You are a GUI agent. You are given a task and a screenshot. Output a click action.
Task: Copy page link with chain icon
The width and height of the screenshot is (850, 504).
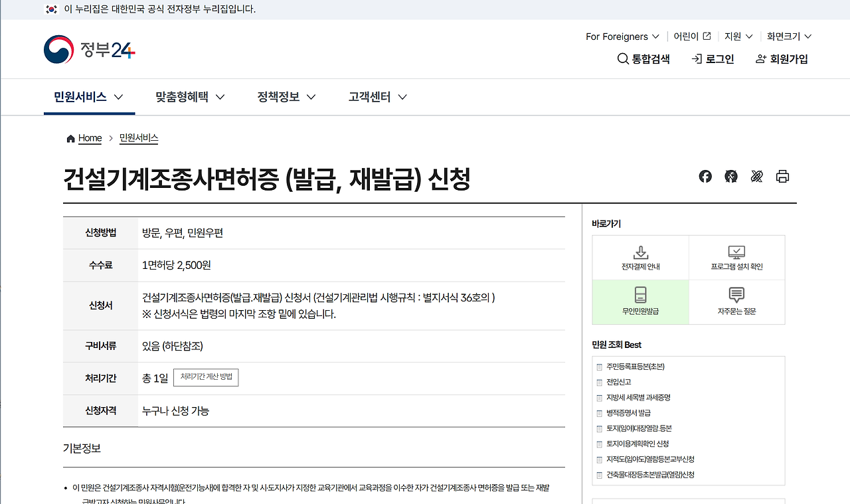coord(757,176)
